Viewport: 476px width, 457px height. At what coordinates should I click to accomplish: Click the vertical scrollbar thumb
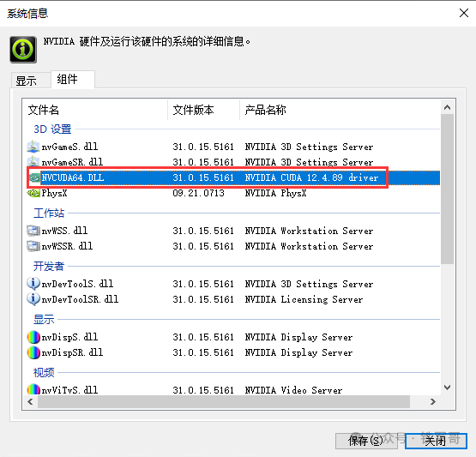447,189
